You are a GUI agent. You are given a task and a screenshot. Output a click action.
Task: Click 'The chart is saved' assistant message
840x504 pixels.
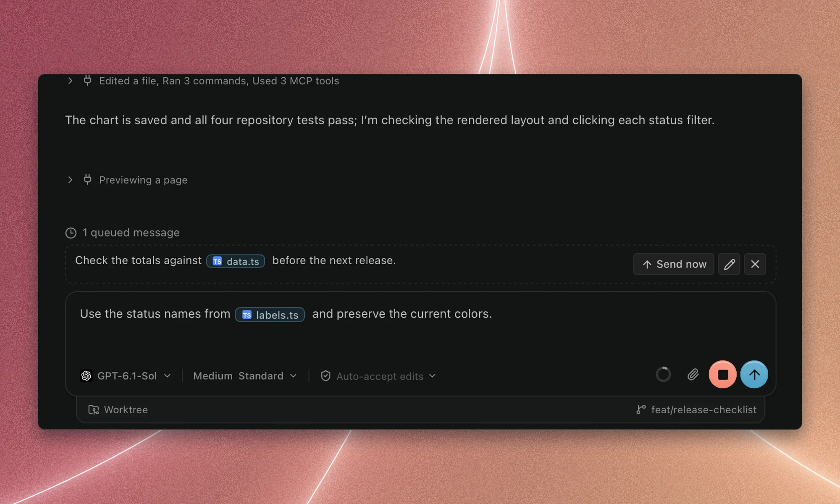click(x=390, y=120)
